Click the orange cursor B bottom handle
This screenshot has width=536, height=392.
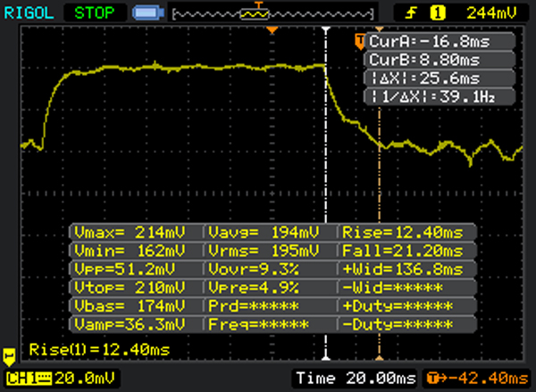(x=380, y=358)
